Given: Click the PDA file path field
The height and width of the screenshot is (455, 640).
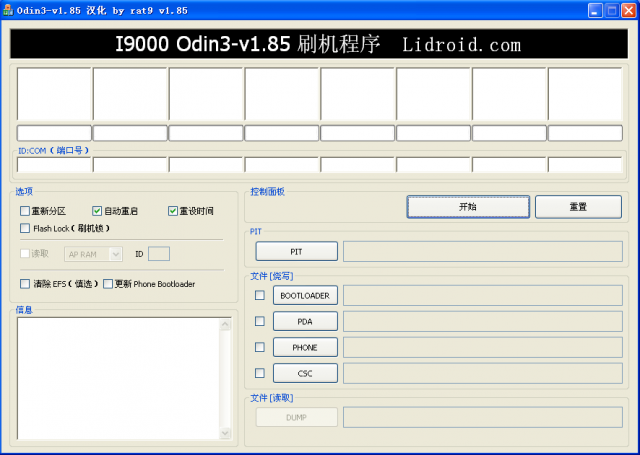Looking at the screenshot, I should tap(483, 322).
